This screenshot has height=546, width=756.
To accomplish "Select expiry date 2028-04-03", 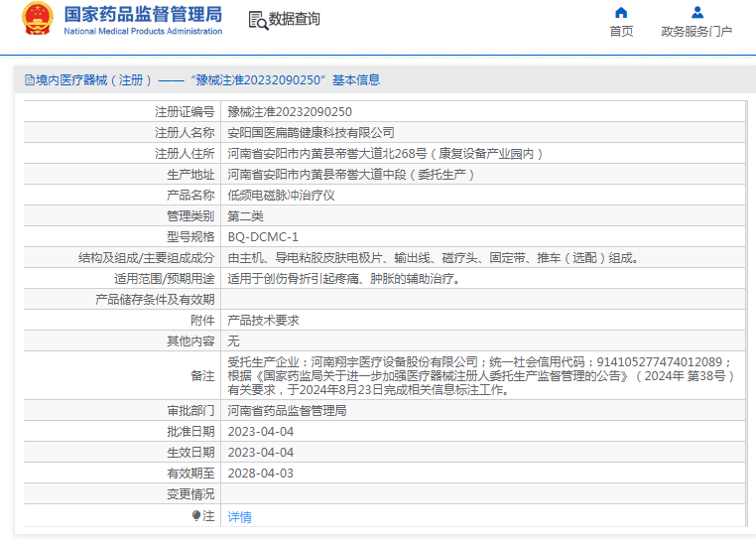I will [260, 474].
